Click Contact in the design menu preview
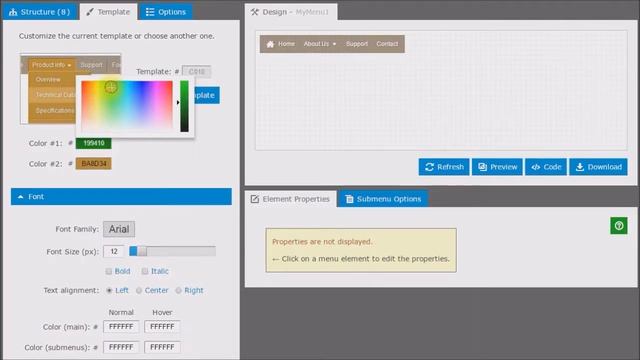 pos(387,44)
